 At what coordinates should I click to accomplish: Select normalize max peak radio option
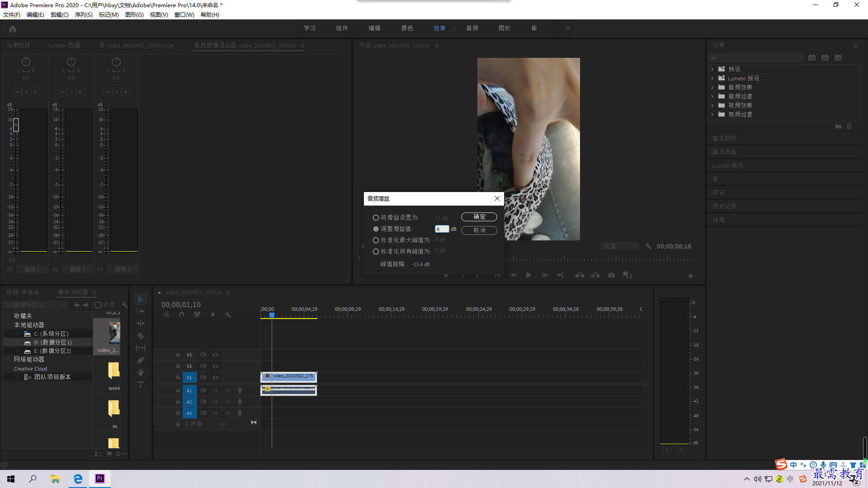(376, 240)
